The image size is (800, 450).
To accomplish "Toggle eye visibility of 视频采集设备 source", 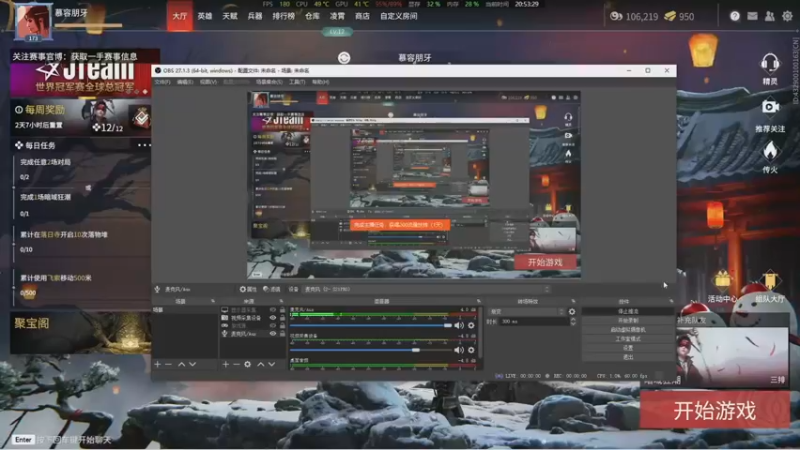I will coord(273,318).
